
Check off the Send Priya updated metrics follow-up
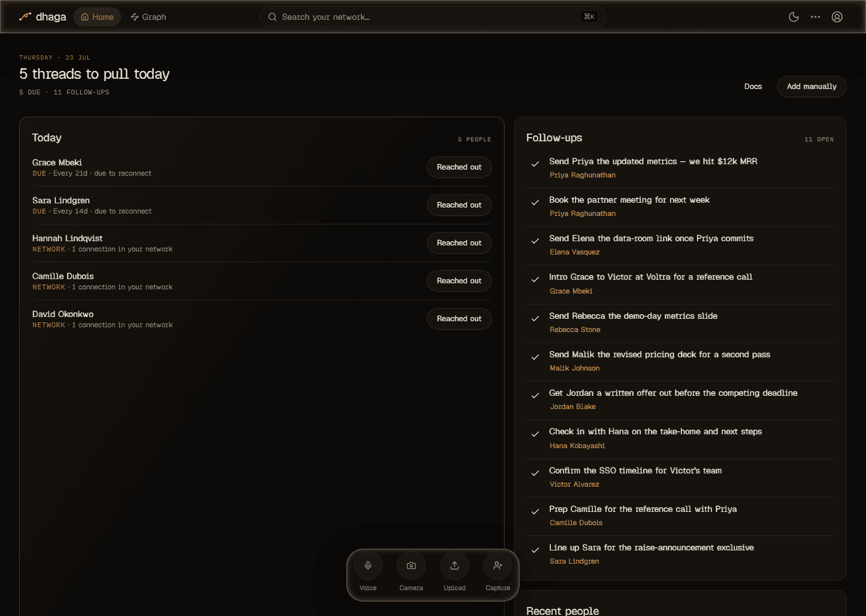535,164
